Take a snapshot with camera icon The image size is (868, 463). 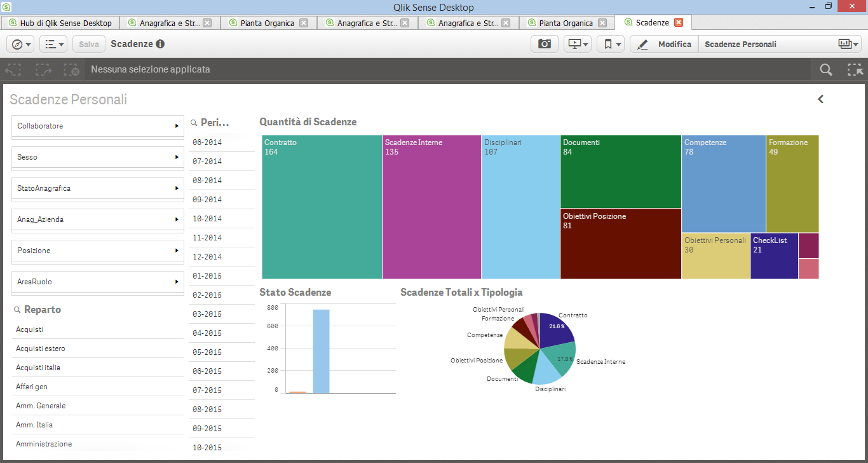pyautogui.click(x=545, y=44)
